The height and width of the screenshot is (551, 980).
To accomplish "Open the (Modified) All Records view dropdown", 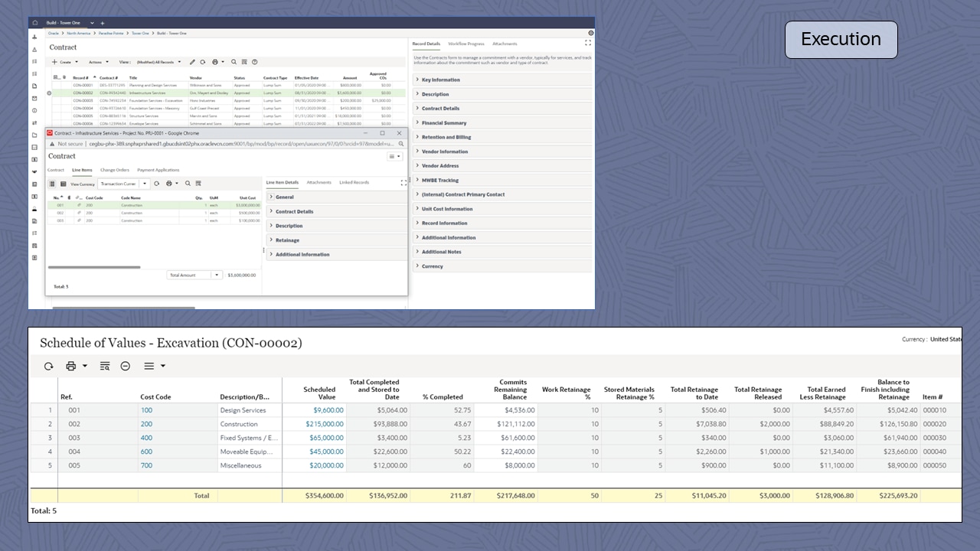I will pos(179,62).
